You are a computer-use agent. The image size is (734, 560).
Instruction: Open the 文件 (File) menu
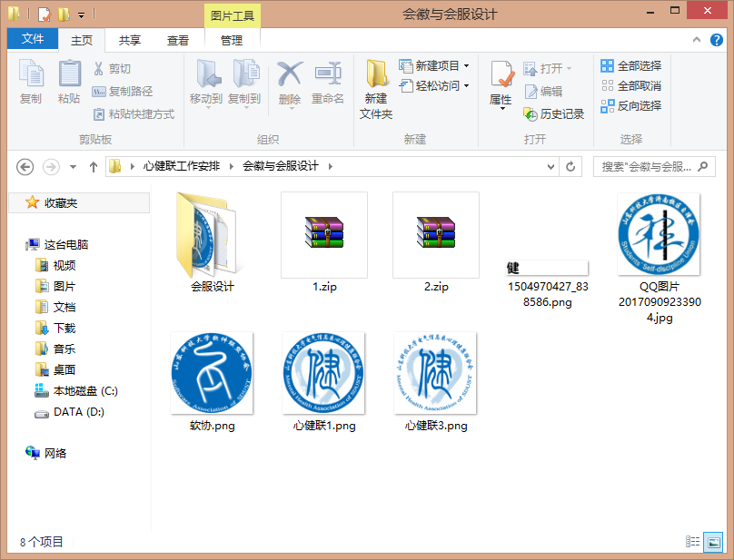pos(34,40)
